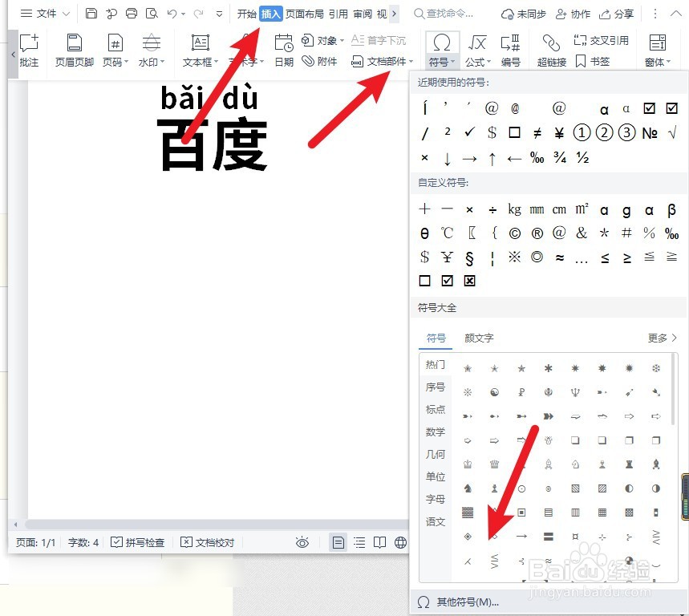The height and width of the screenshot is (616, 689).
Task: Insert the β symbol from custom symbols
Action: click(x=671, y=210)
